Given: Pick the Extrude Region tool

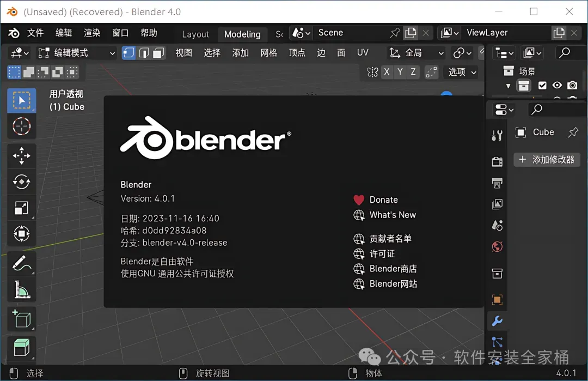Looking at the screenshot, I should (x=22, y=348).
